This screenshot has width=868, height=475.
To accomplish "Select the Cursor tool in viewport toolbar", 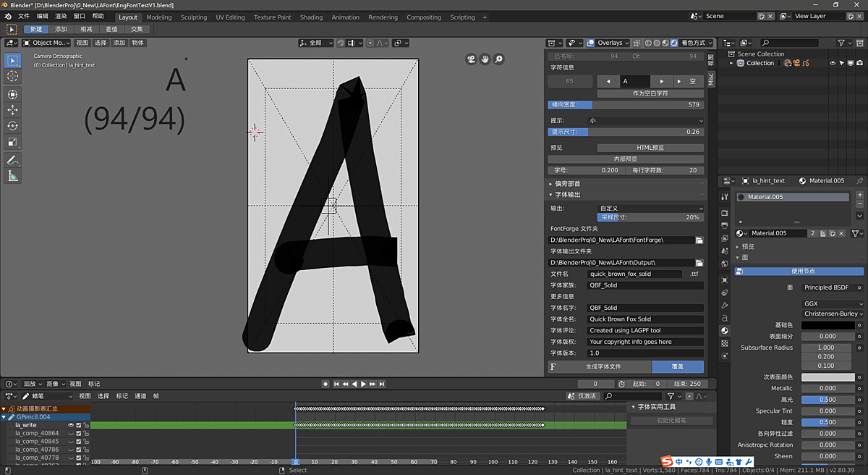I will (13, 76).
